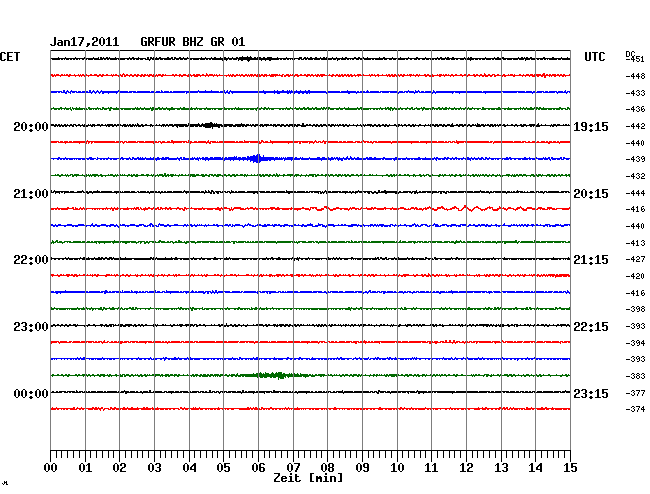Screen dimensions: 650x494
Task: Click minute 08 on the time axis
Action: click(x=327, y=467)
